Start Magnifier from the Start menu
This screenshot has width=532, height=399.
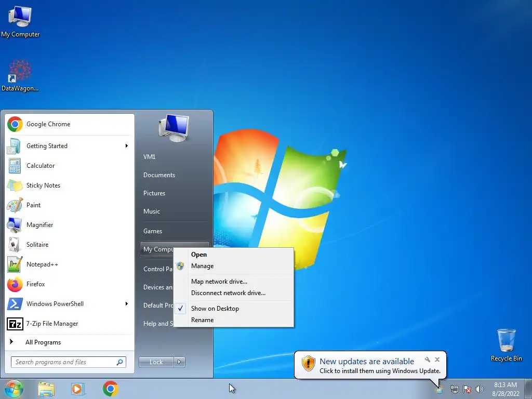[70, 224]
